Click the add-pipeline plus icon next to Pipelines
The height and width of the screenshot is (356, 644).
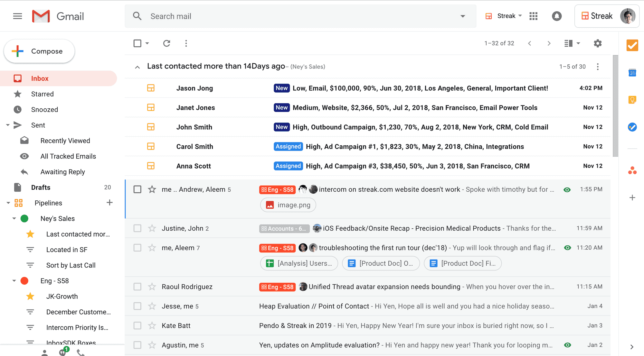coord(109,203)
